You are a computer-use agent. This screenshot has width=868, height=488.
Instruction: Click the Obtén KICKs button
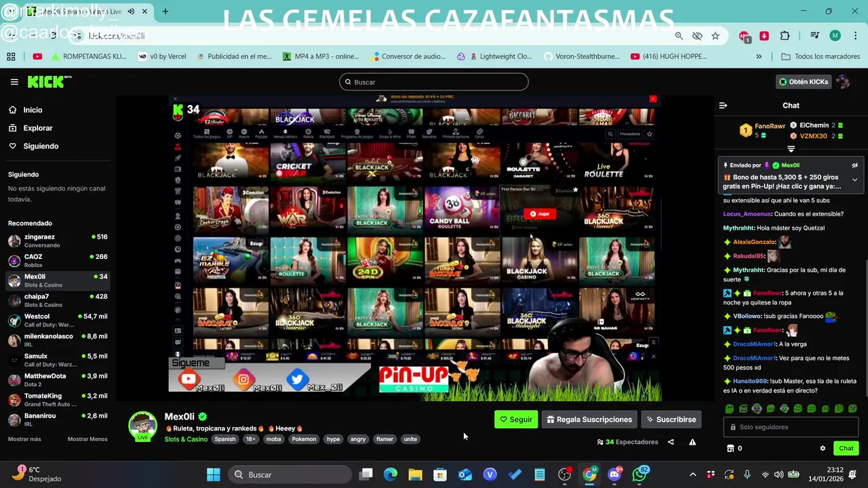click(804, 82)
